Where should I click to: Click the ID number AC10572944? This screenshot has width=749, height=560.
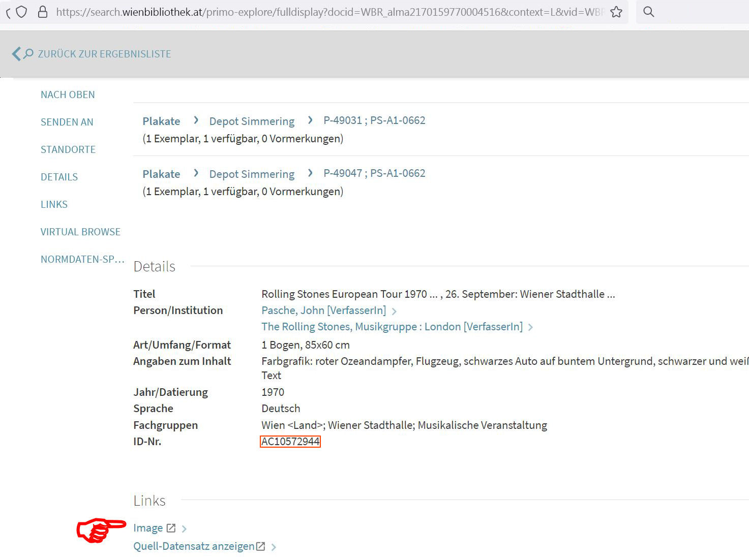point(290,442)
